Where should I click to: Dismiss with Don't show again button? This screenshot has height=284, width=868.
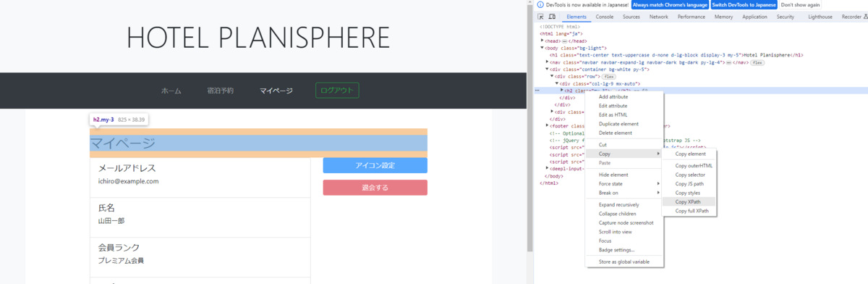[801, 4]
